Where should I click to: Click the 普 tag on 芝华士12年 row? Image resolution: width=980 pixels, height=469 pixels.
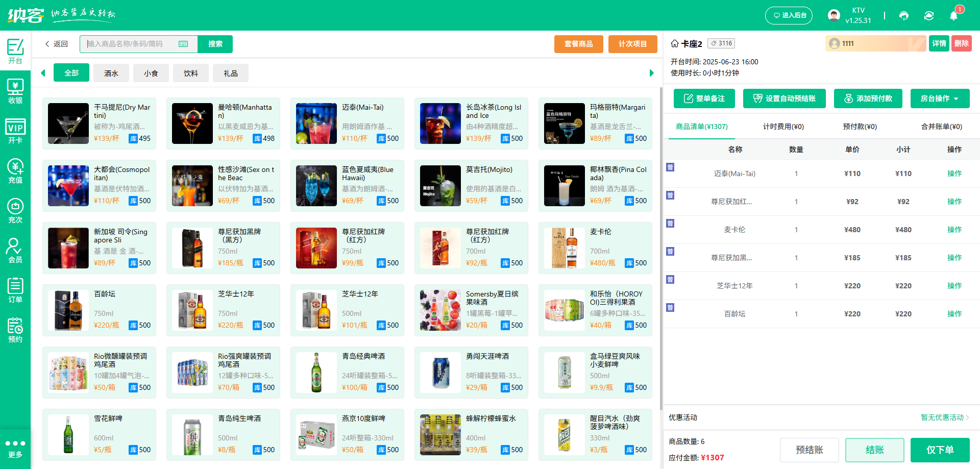(670, 280)
